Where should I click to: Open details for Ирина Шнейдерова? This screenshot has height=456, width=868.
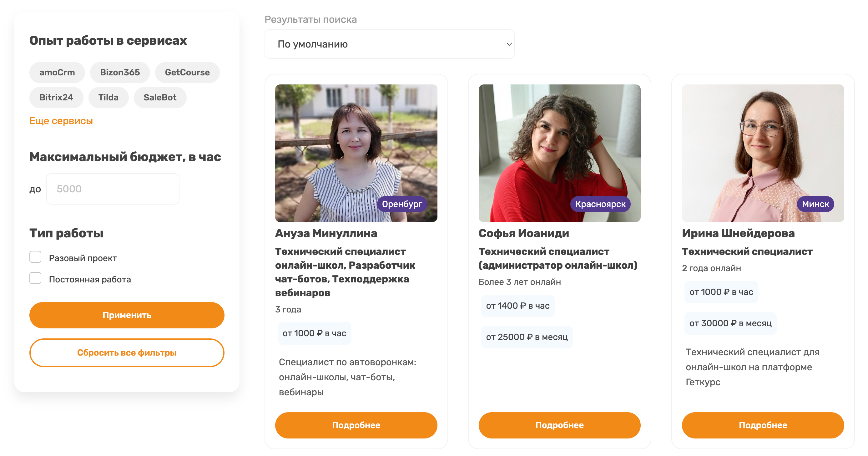pos(763,425)
